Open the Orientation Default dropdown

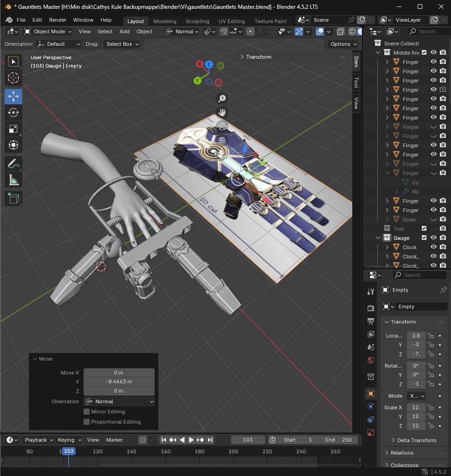pyautogui.click(x=58, y=44)
